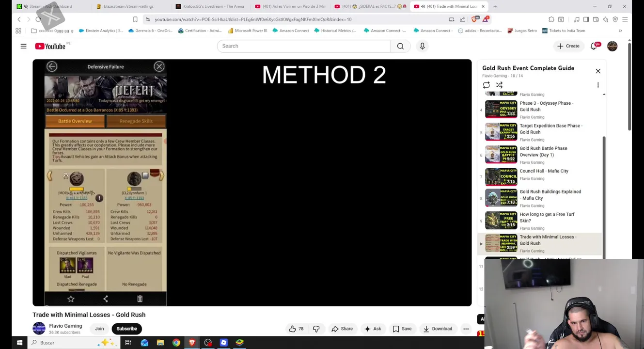Download the video
This screenshot has height=349, width=644.
(x=438, y=329)
